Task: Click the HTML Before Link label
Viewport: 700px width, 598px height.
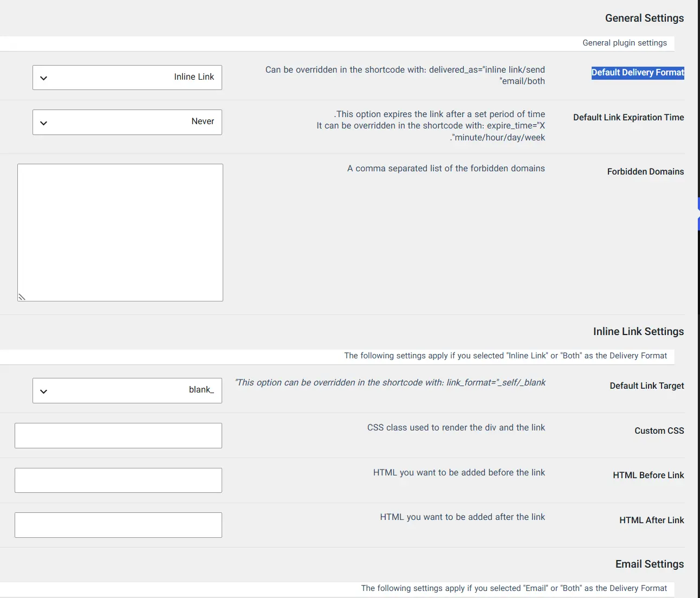Action: pos(649,475)
